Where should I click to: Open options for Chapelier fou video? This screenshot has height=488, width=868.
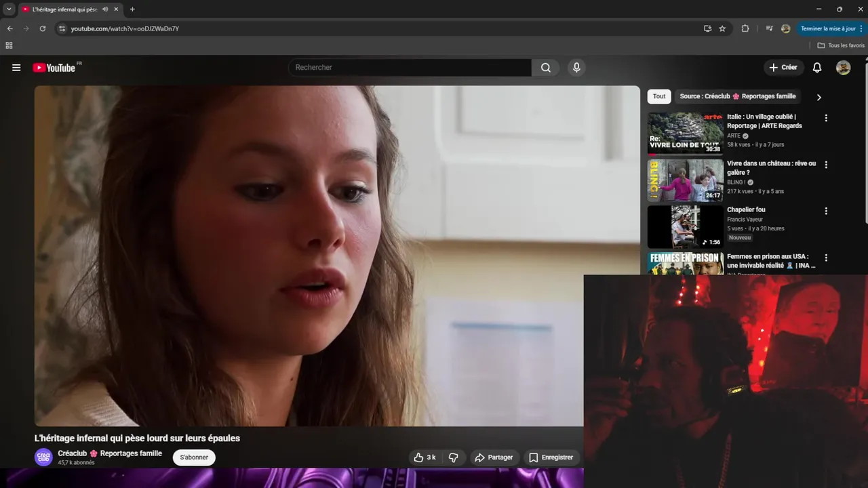pos(826,211)
